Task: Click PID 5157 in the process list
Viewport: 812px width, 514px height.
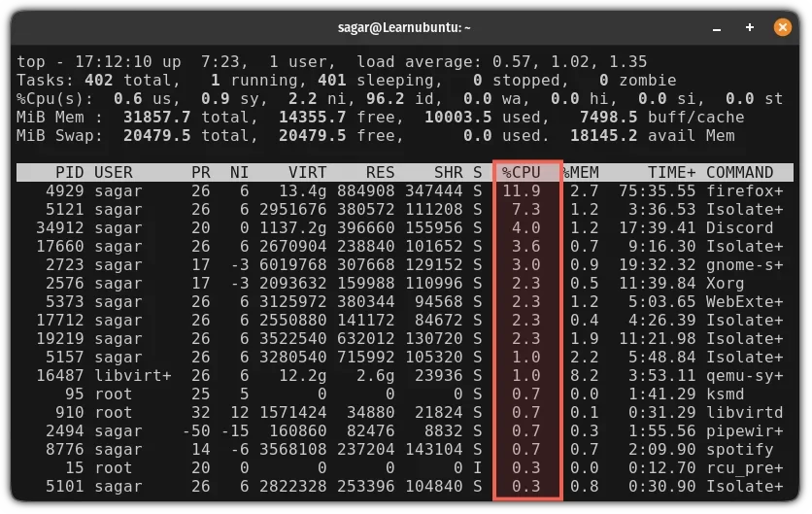Action: coord(65,358)
